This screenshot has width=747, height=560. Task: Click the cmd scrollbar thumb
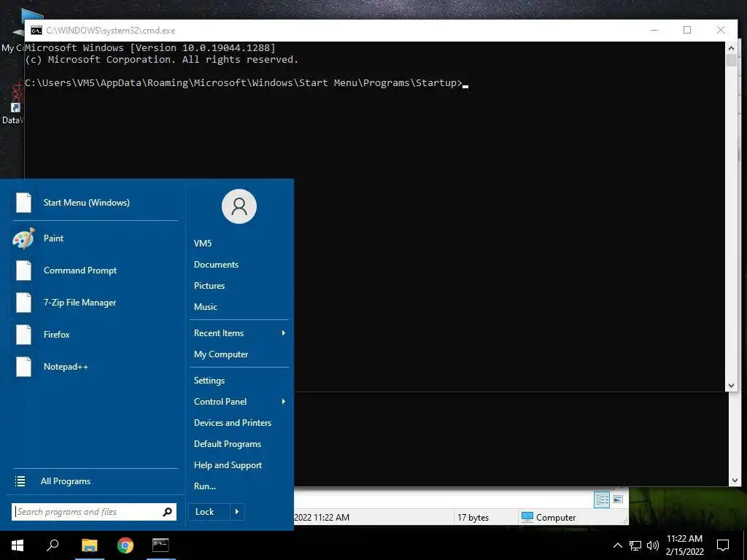(731, 61)
